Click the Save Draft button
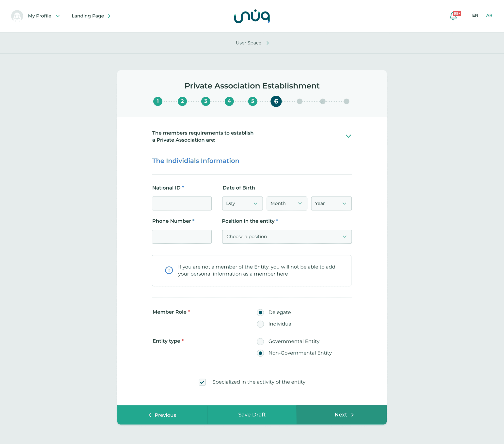 (x=252, y=414)
